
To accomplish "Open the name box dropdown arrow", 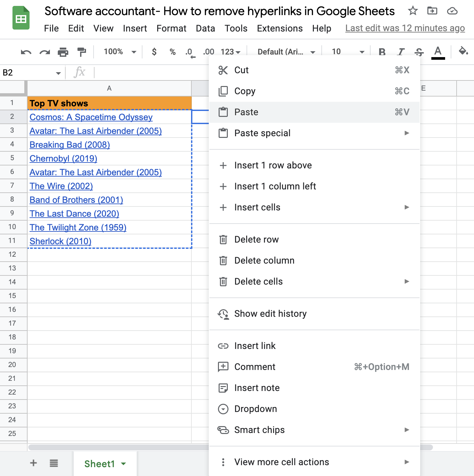I will click(x=58, y=73).
